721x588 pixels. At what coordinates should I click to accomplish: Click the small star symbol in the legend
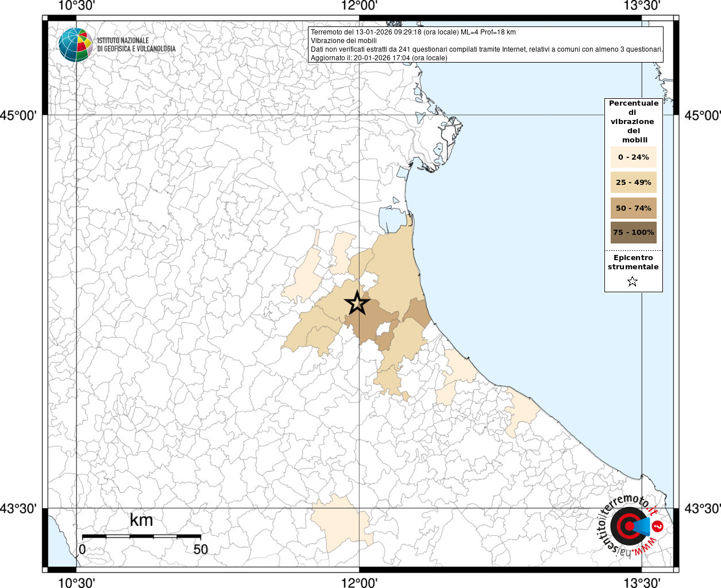coord(633,281)
